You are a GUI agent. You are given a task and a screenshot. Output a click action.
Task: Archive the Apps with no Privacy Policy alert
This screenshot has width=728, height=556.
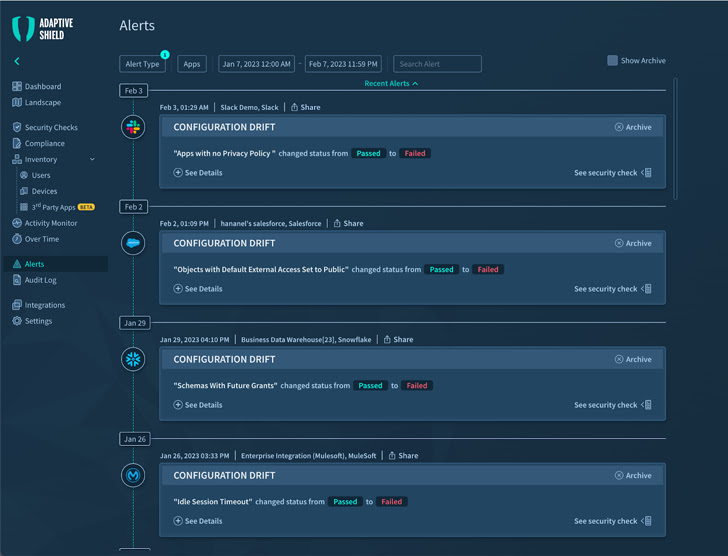click(633, 127)
